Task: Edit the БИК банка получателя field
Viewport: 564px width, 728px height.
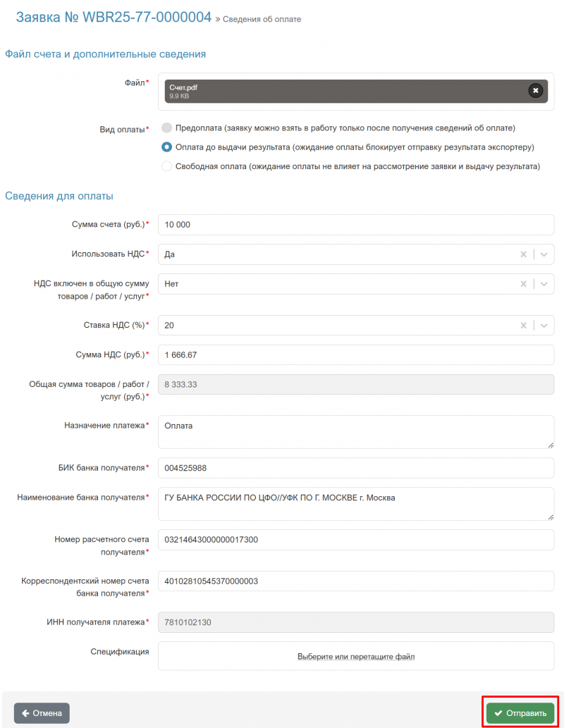Action: coord(356,469)
